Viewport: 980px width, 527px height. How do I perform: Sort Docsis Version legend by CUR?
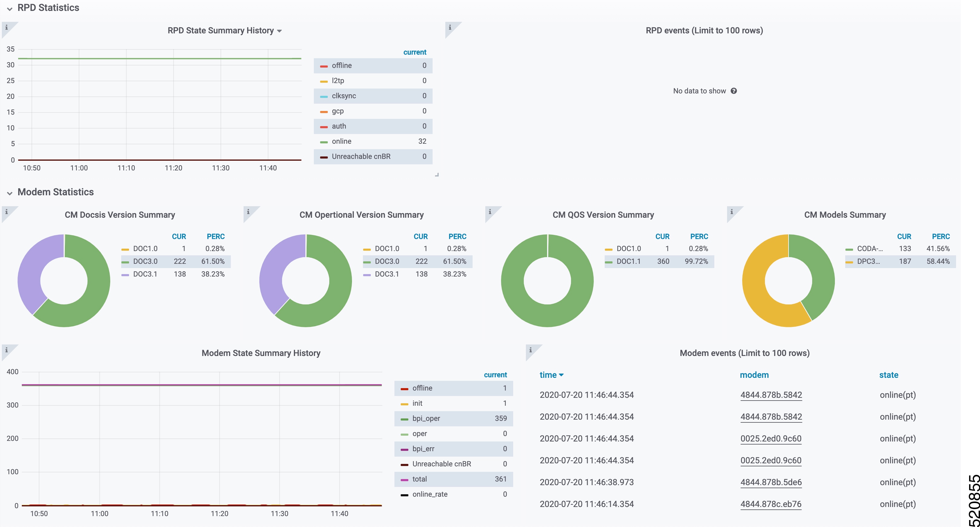pos(178,237)
